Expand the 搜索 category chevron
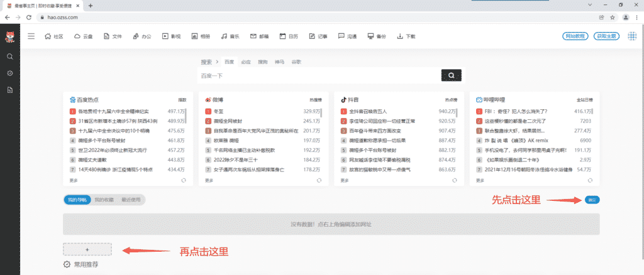 [216, 62]
